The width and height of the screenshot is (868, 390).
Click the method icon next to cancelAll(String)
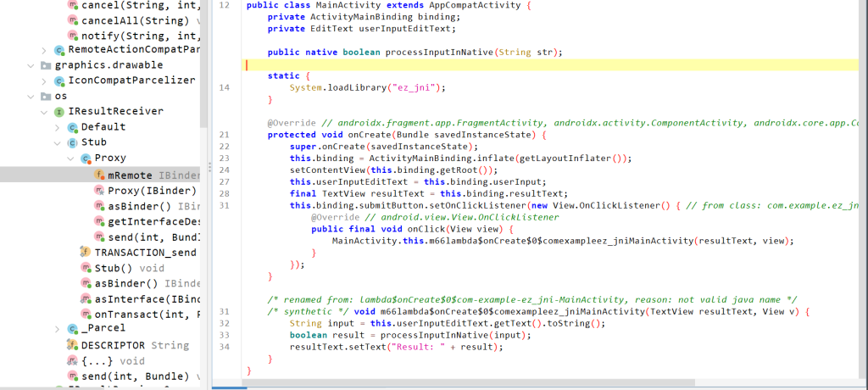[x=71, y=19]
